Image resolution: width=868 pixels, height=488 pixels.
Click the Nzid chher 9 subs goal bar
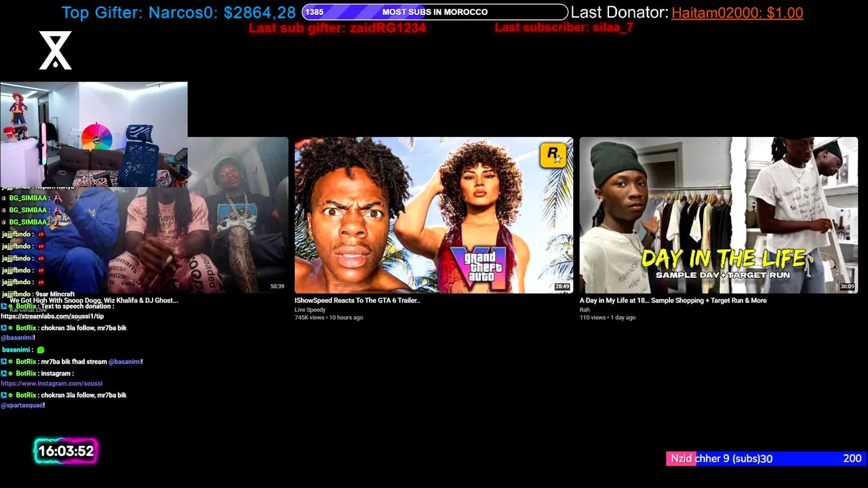coord(765,459)
